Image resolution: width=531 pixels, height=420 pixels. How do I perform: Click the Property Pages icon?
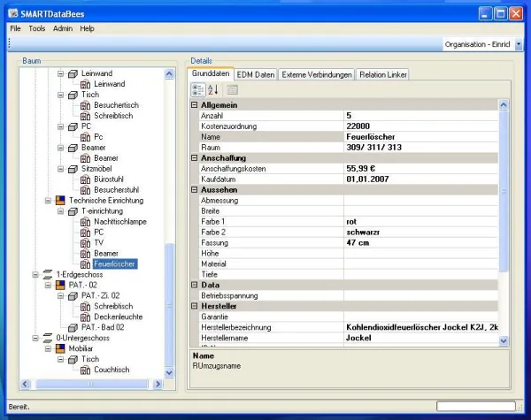[x=232, y=89]
